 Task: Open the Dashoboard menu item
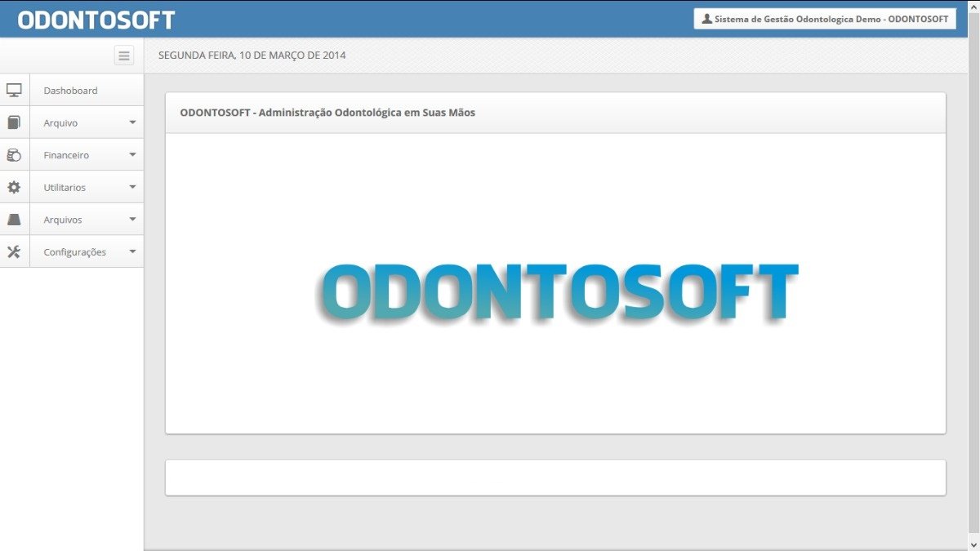coord(72,90)
